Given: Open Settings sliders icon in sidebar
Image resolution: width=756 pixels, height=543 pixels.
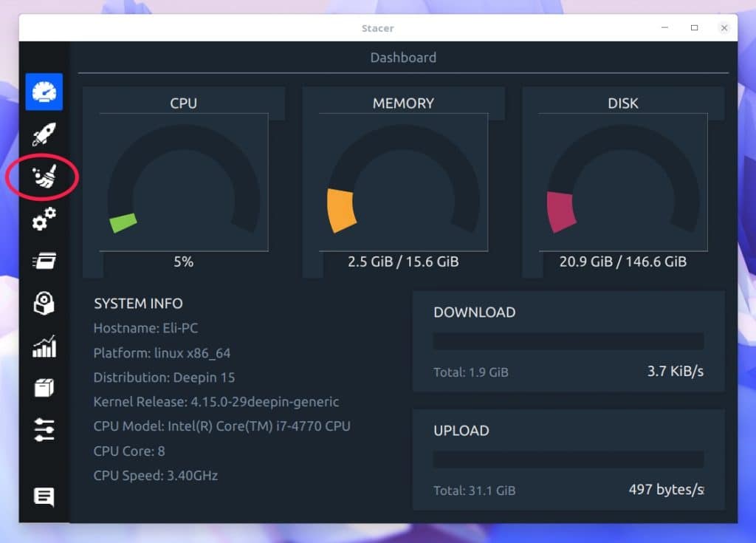Looking at the screenshot, I should [44, 429].
